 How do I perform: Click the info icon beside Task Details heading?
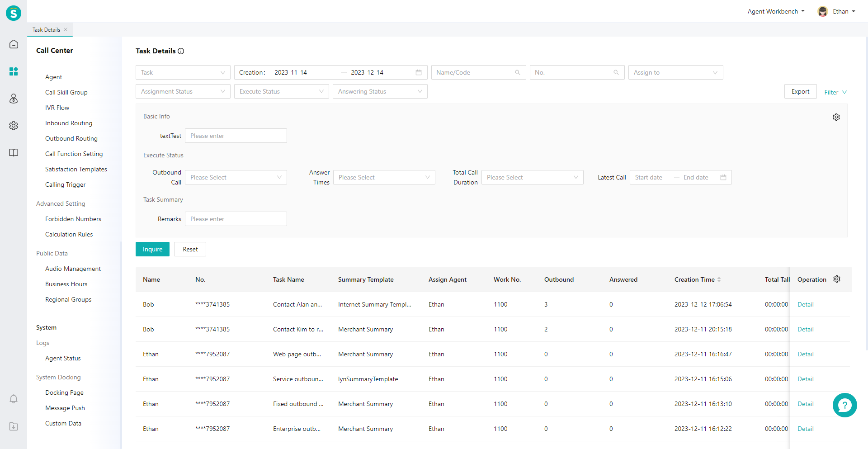click(181, 51)
